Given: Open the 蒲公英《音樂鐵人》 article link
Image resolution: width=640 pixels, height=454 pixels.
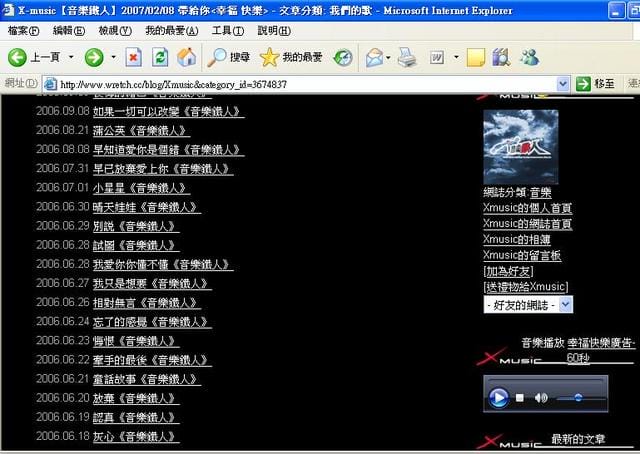Looking at the screenshot, I should tap(139, 131).
